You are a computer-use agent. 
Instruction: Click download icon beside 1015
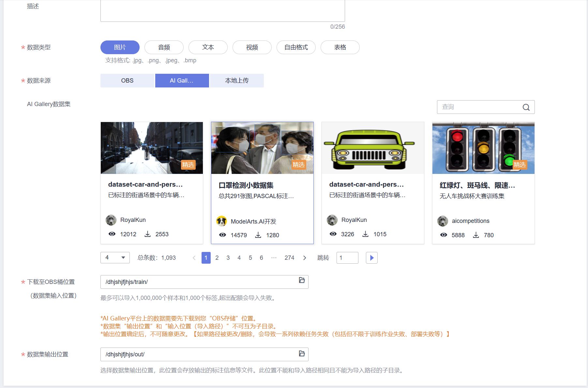point(365,234)
